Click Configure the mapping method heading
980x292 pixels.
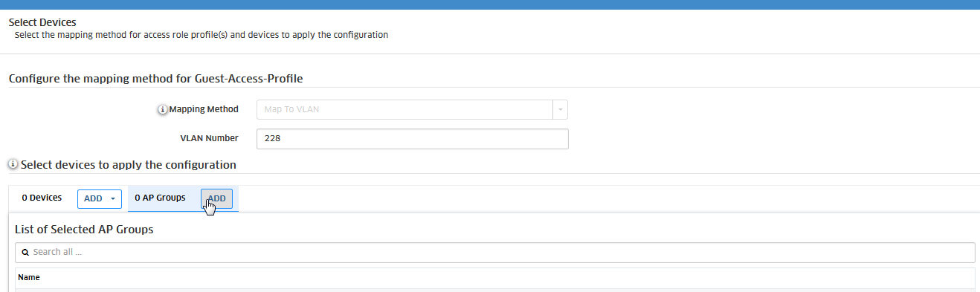click(155, 78)
